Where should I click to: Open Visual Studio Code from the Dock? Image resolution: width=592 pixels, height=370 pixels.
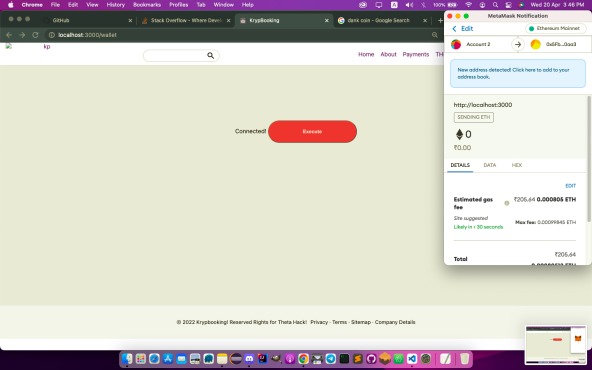click(x=412, y=358)
